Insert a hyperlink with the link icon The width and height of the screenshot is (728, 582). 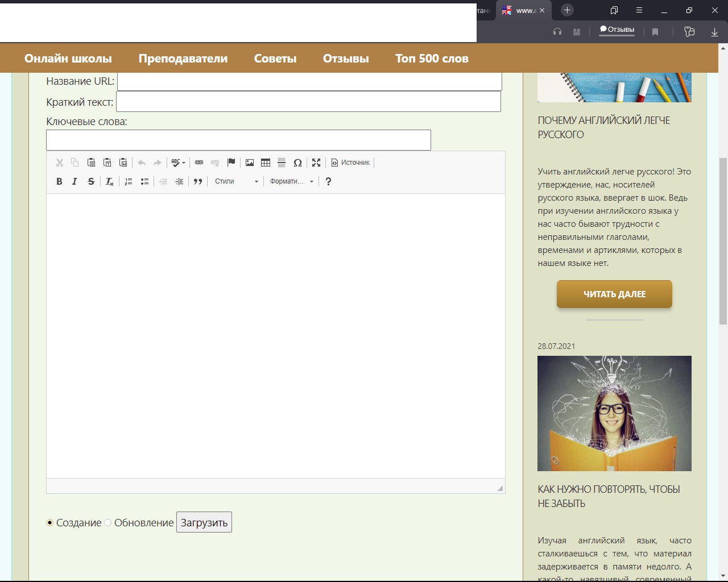pos(199,163)
